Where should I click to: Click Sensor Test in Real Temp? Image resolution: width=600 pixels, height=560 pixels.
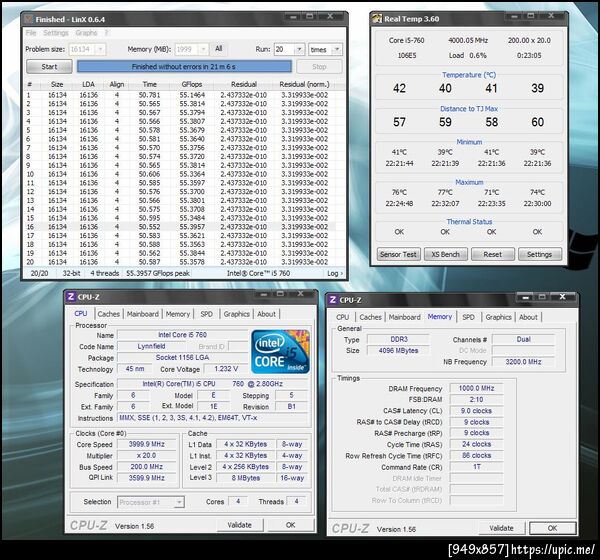pyautogui.click(x=398, y=254)
